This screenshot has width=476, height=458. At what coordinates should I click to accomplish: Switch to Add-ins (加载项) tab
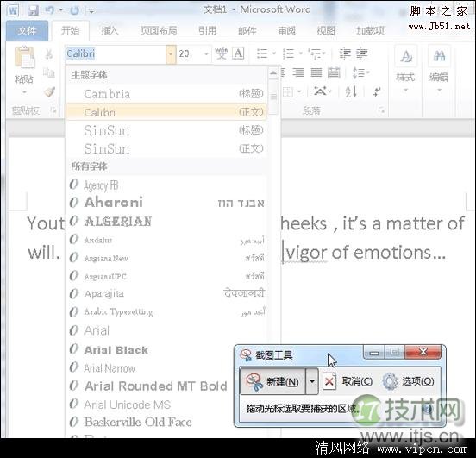click(370, 30)
